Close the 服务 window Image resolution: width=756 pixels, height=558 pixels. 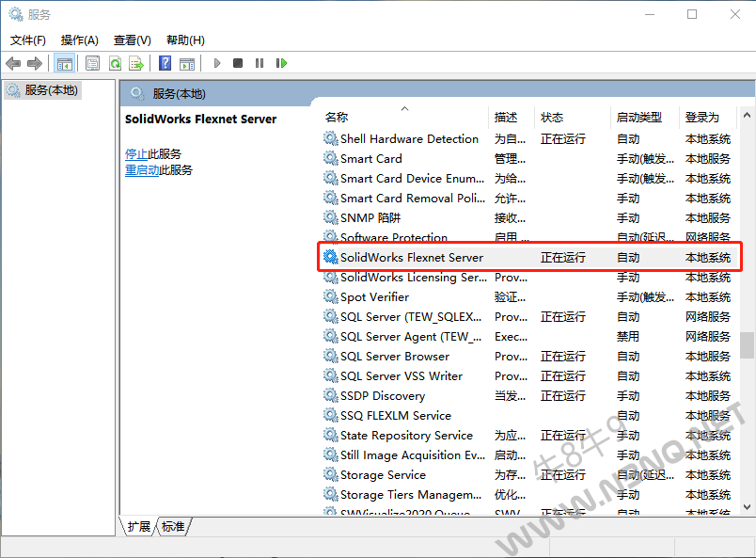point(734,14)
